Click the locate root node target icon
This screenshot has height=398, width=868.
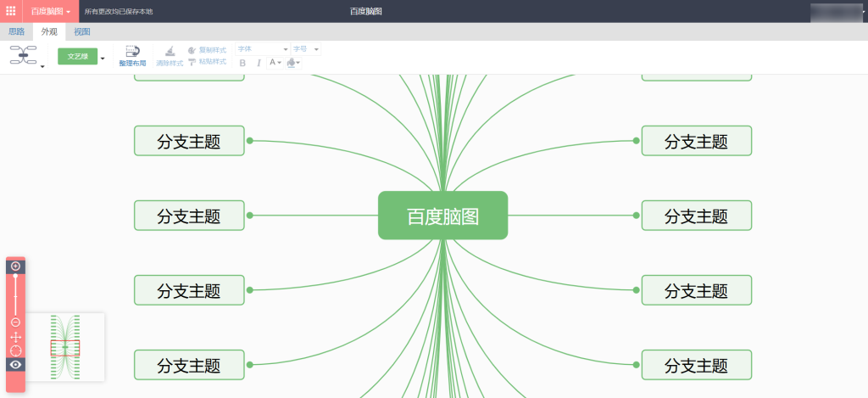click(15, 350)
